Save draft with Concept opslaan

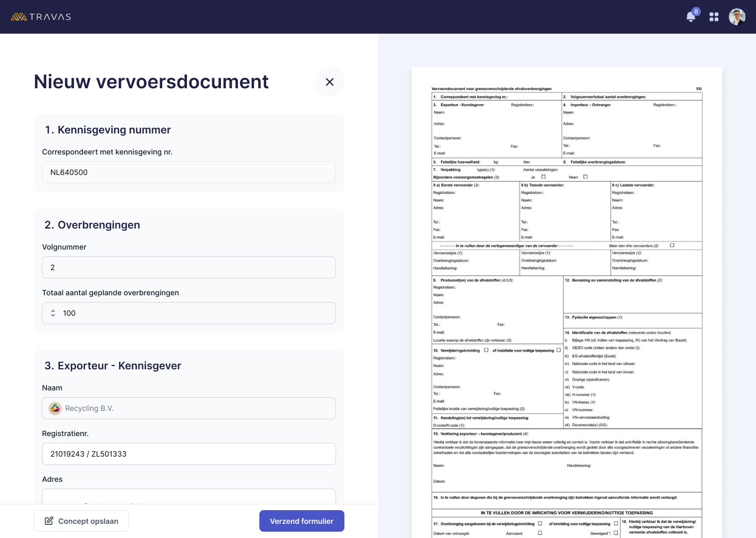click(81, 521)
